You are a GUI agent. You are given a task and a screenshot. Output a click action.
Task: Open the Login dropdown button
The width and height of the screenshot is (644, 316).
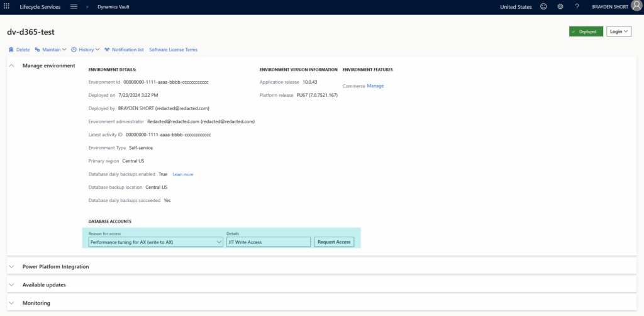[x=619, y=31]
